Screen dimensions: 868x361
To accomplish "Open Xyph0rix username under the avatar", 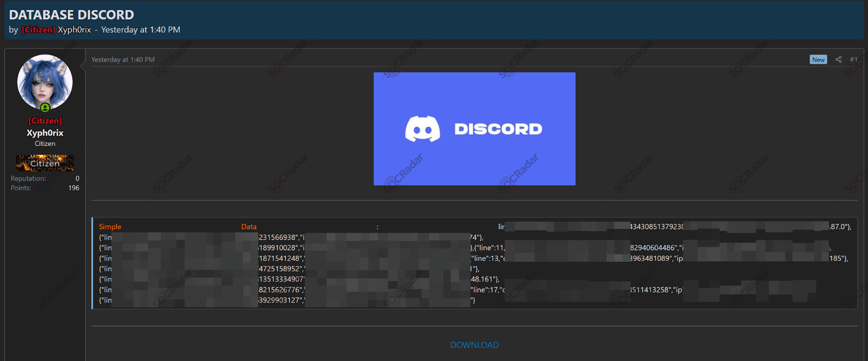I will (x=45, y=133).
